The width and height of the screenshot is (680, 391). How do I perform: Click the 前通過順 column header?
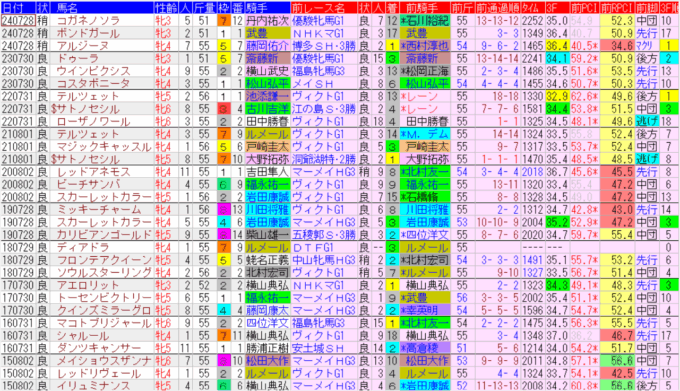click(497, 7)
